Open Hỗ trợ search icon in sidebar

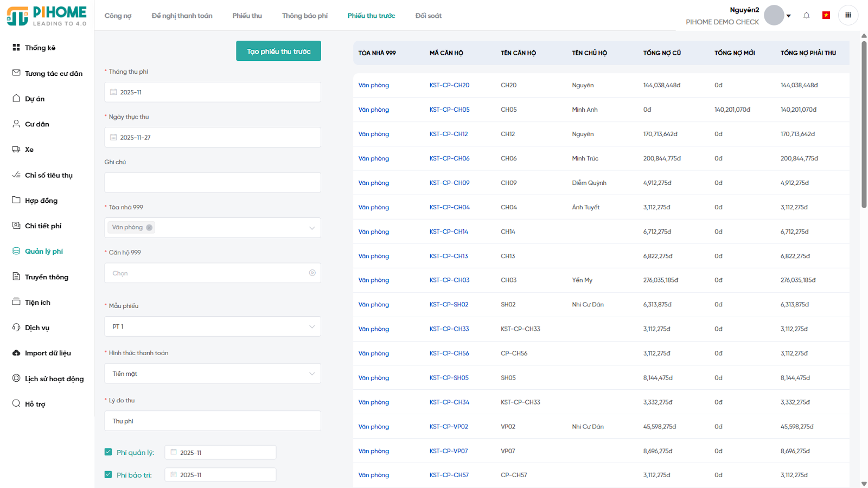tap(16, 403)
